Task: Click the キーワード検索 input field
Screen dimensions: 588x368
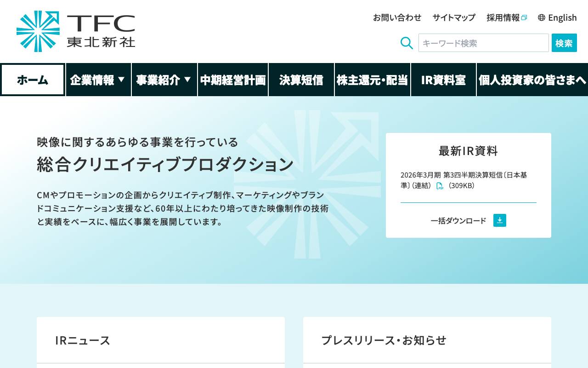Action: point(482,43)
